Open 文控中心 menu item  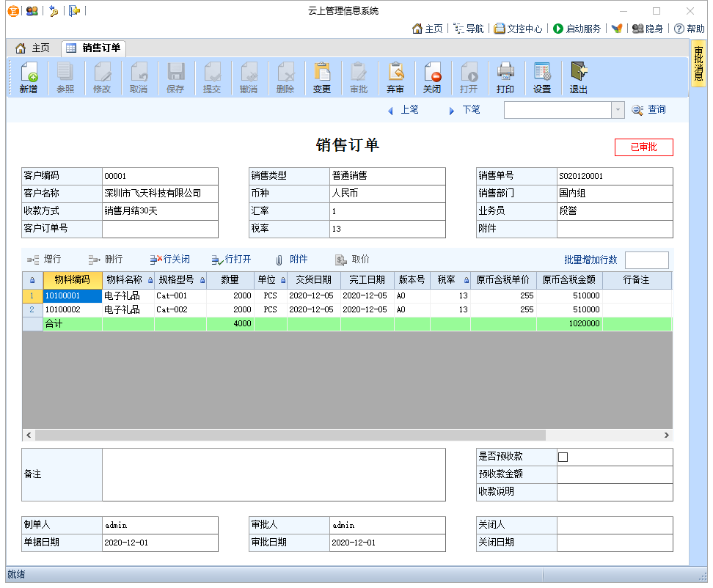(x=519, y=29)
